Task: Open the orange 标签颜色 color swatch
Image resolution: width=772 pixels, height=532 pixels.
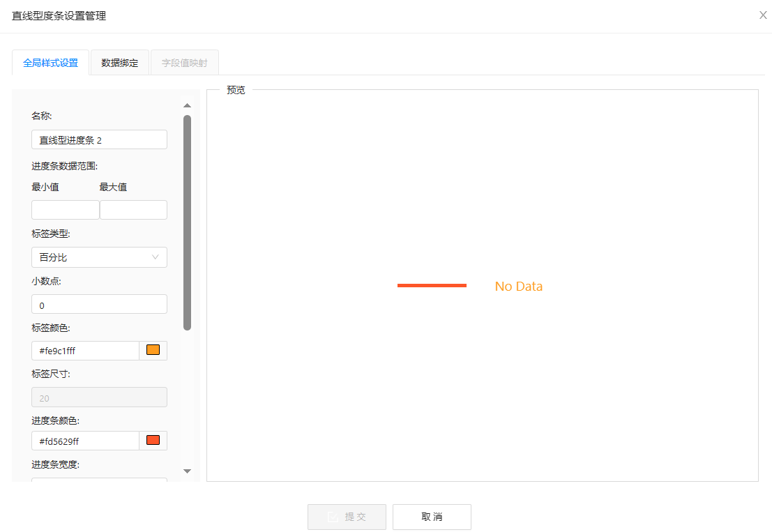Action: (153, 351)
